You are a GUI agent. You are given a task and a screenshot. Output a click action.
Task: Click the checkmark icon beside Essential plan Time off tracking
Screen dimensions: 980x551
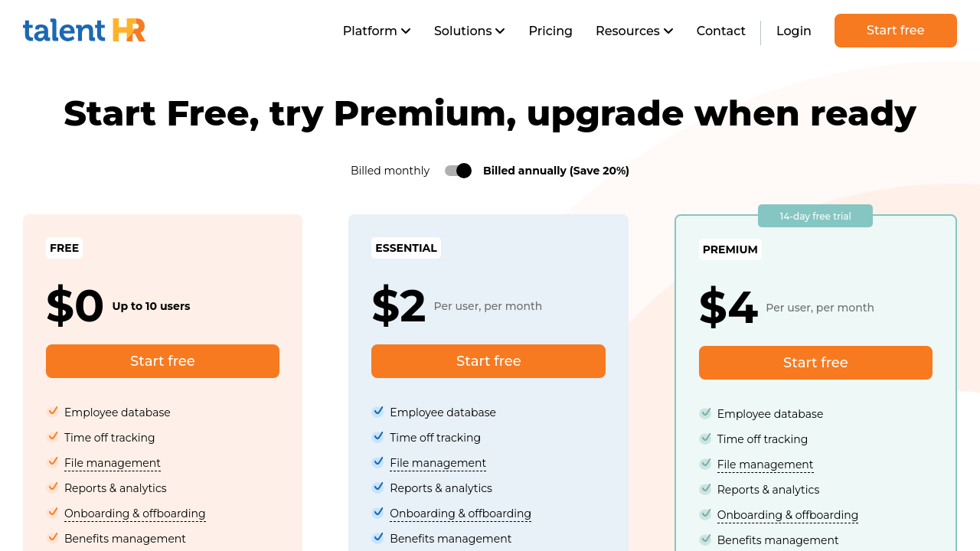[x=378, y=437]
